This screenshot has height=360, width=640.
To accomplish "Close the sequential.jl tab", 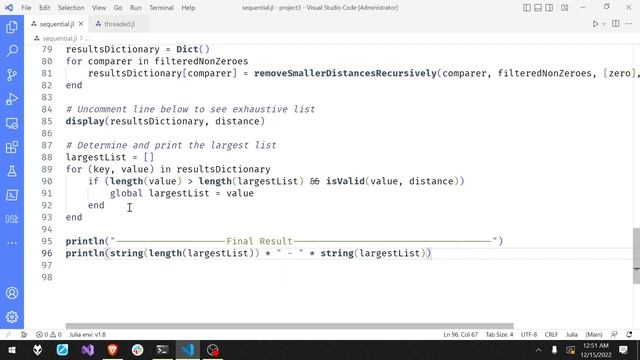I will click(x=81, y=24).
